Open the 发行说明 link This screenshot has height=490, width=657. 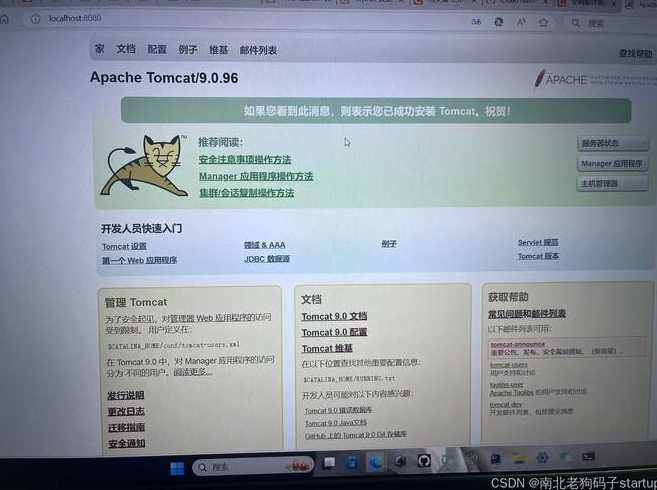click(x=126, y=395)
